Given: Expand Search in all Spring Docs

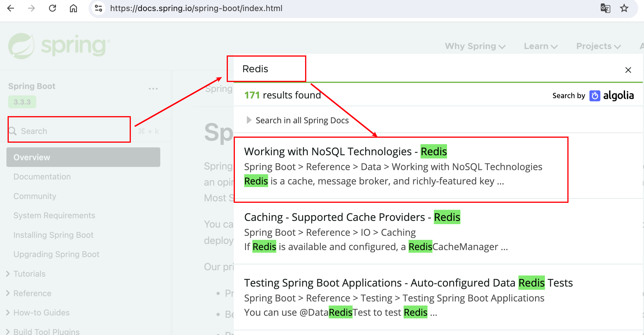Looking at the screenshot, I should coord(297,120).
